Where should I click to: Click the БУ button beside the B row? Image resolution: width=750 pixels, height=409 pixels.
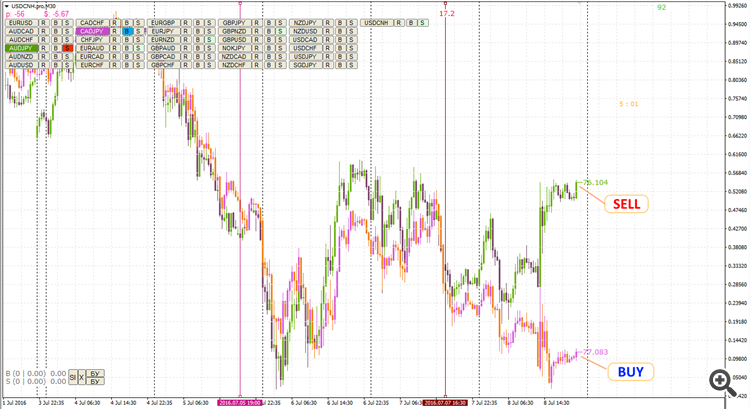pyautogui.click(x=95, y=374)
